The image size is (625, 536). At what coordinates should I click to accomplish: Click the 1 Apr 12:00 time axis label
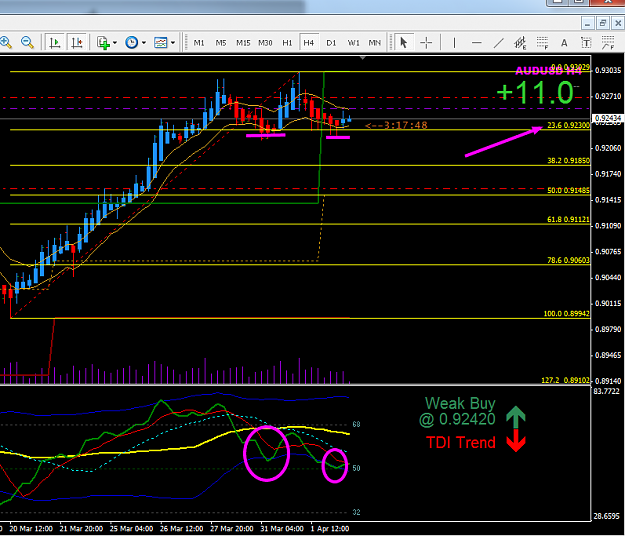330,529
